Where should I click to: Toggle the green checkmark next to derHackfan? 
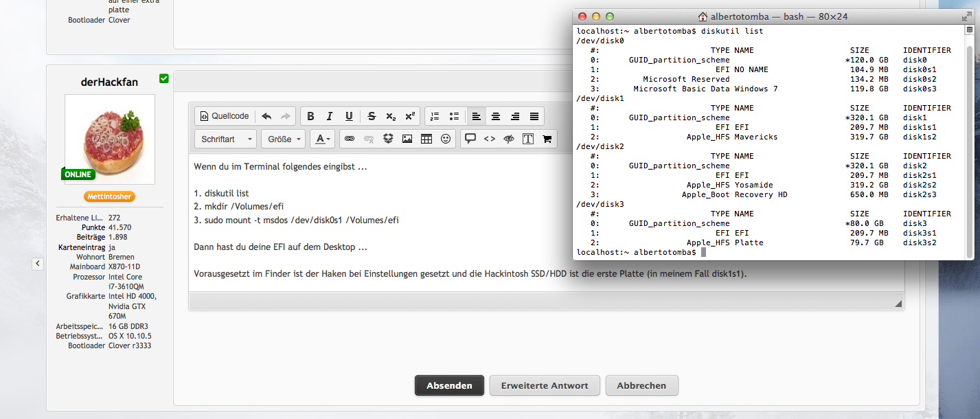pyautogui.click(x=163, y=78)
